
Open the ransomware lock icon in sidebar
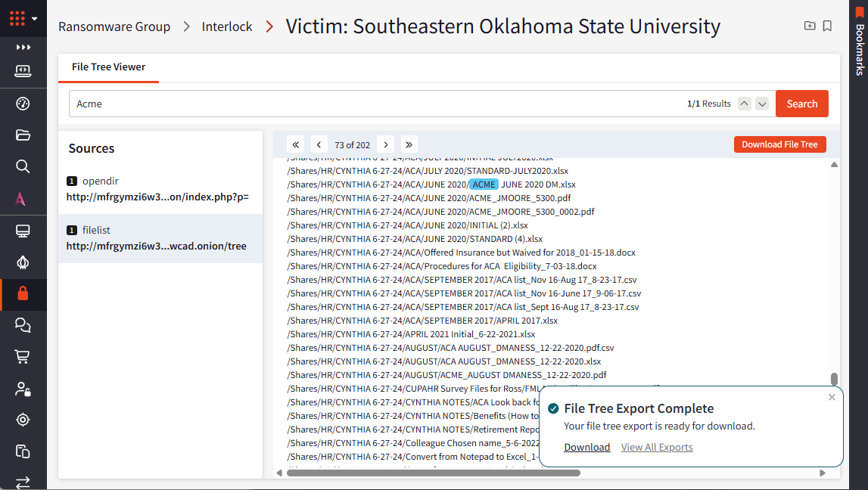click(x=23, y=293)
